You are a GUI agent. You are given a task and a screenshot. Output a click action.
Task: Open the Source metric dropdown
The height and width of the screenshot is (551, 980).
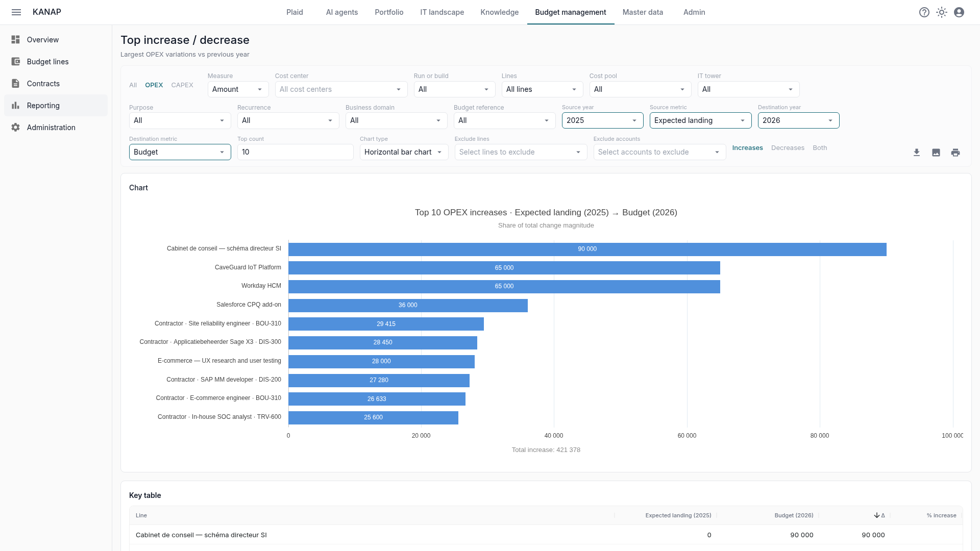[x=700, y=120]
